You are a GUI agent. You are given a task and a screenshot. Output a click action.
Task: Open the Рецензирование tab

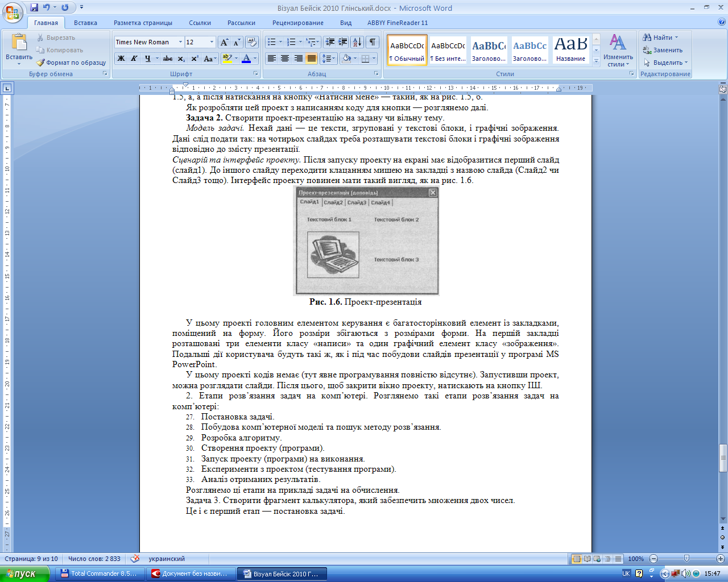(x=297, y=23)
